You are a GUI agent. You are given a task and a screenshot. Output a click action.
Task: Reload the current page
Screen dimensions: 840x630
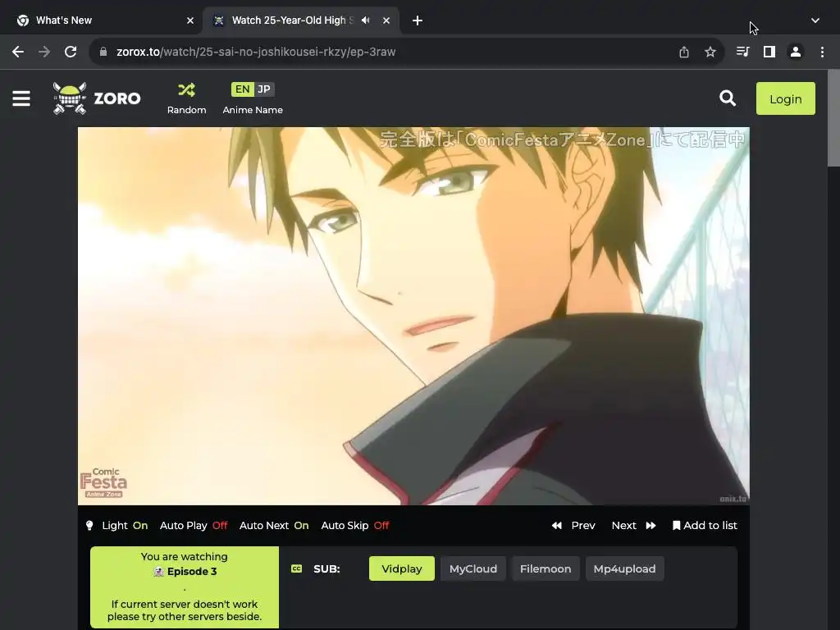pyautogui.click(x=71, y=52)
